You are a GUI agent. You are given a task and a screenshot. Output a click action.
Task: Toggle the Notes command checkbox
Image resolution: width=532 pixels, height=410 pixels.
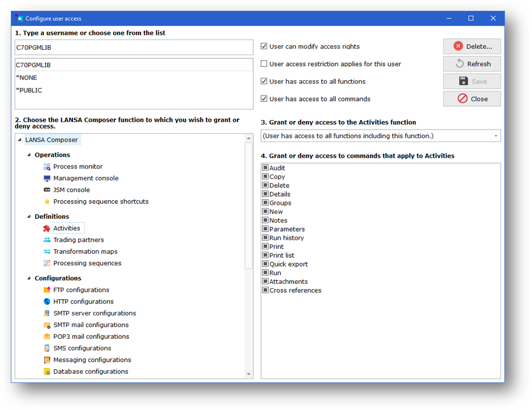266,220
